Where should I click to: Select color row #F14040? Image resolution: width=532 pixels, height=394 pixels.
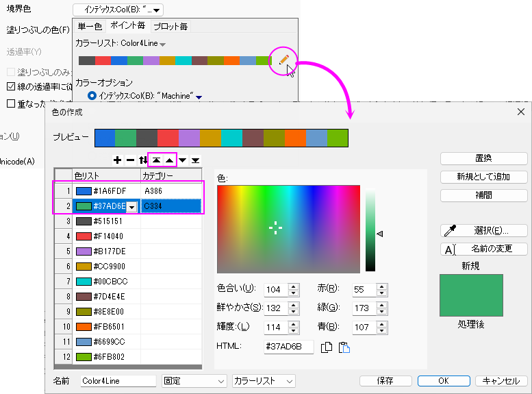pyautogui.click(x=128, y=236)
